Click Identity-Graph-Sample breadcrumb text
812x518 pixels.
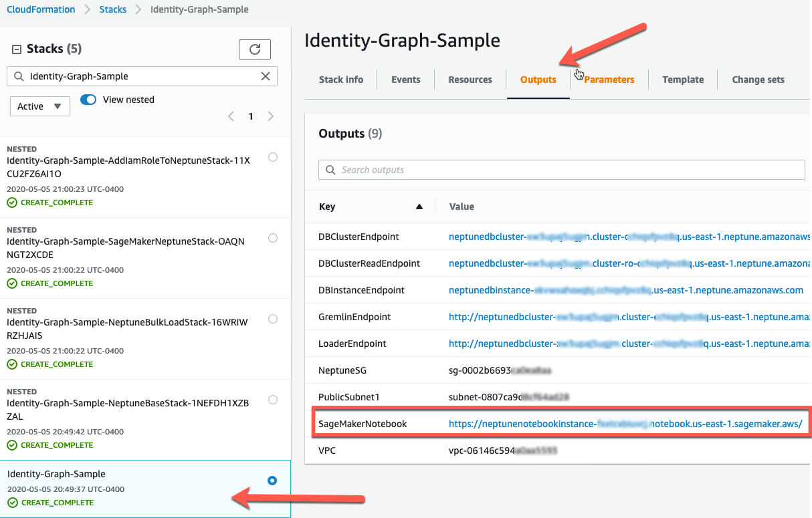tap(199, 9)
